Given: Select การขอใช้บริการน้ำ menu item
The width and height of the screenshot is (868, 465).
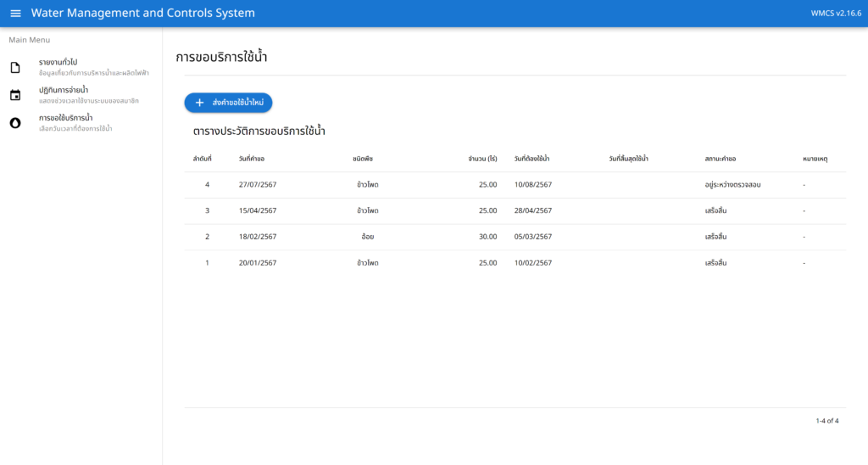Looking at the screenshot, I should pyautogui.click(x=81, y=122).
